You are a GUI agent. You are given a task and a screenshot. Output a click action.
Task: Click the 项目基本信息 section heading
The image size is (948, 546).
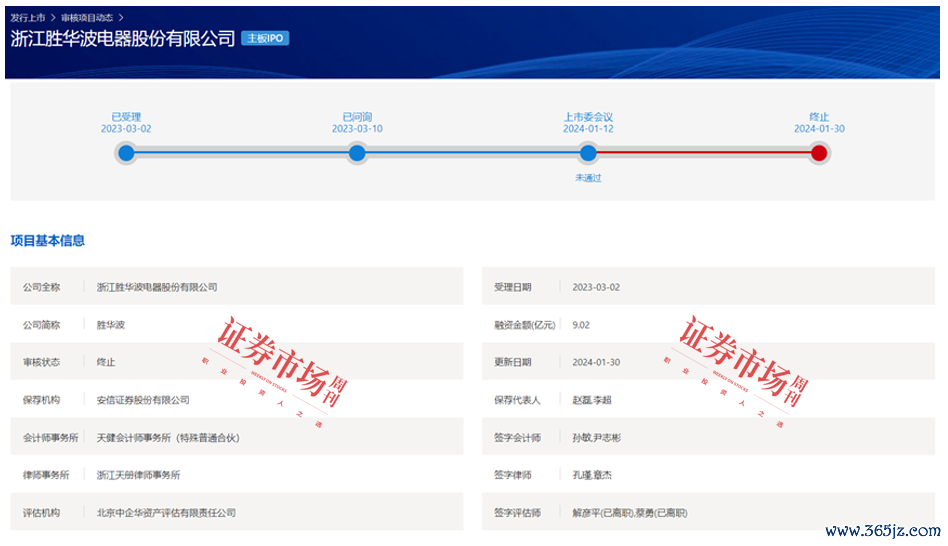[48, 241]
